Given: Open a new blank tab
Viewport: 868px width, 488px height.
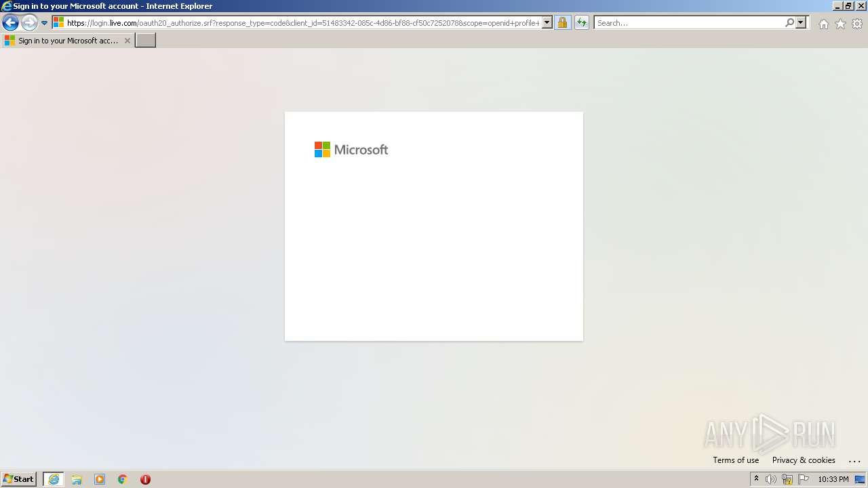Looking at the screenshot, I should [x=146, y=41].
